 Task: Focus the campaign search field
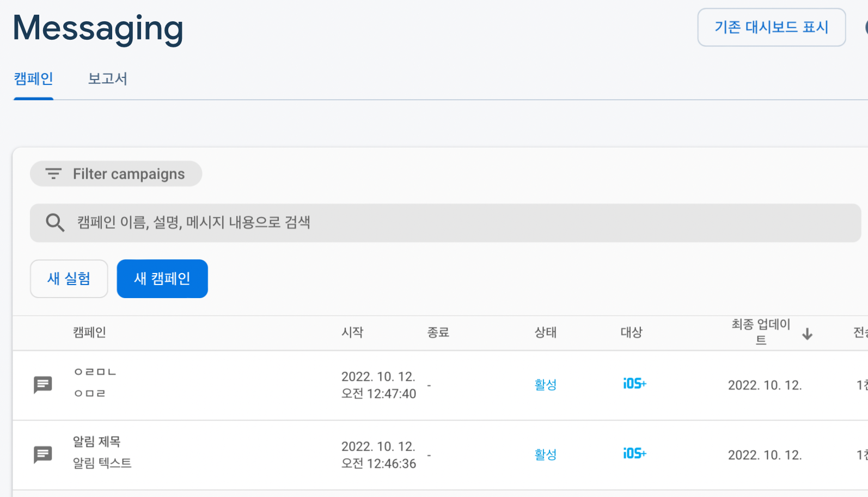point(445,222)
